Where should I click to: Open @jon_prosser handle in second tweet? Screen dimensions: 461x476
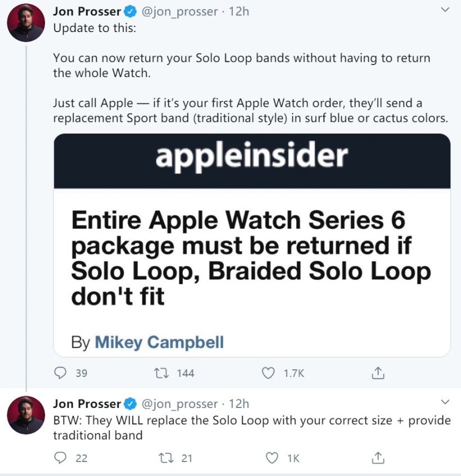coord(180,404)
